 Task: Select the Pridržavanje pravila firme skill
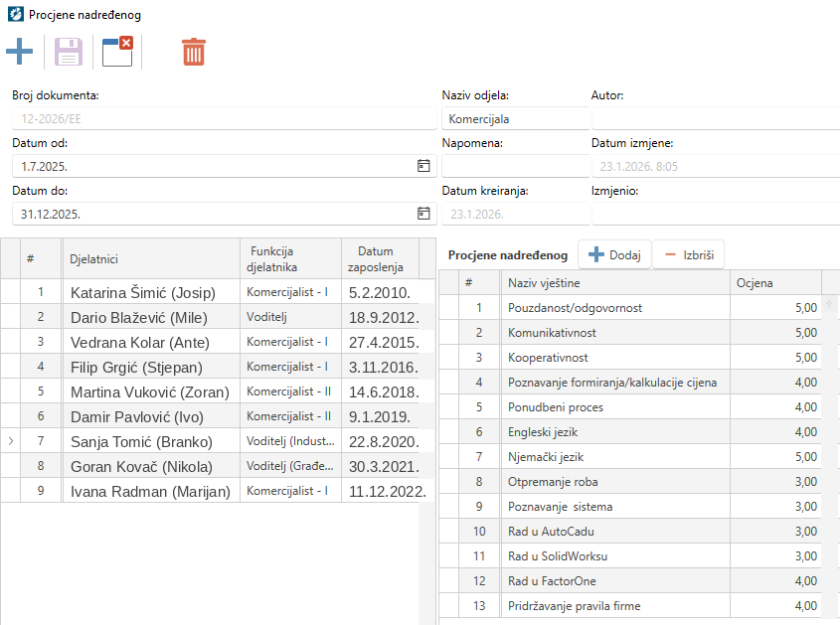point(575,606)
